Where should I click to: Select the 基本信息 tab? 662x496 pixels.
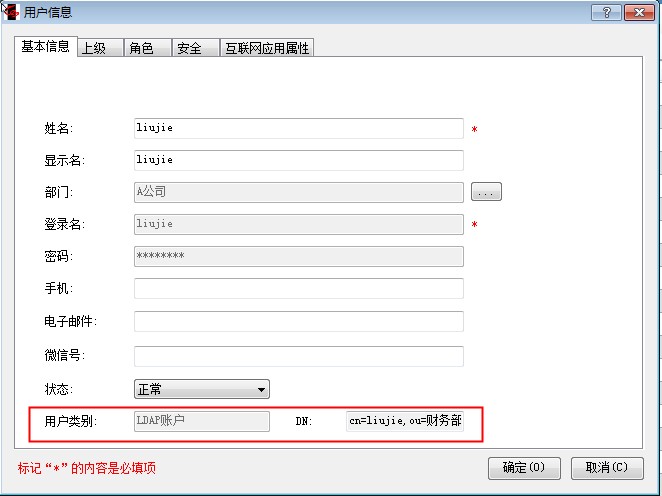click(x=45, y=47)
